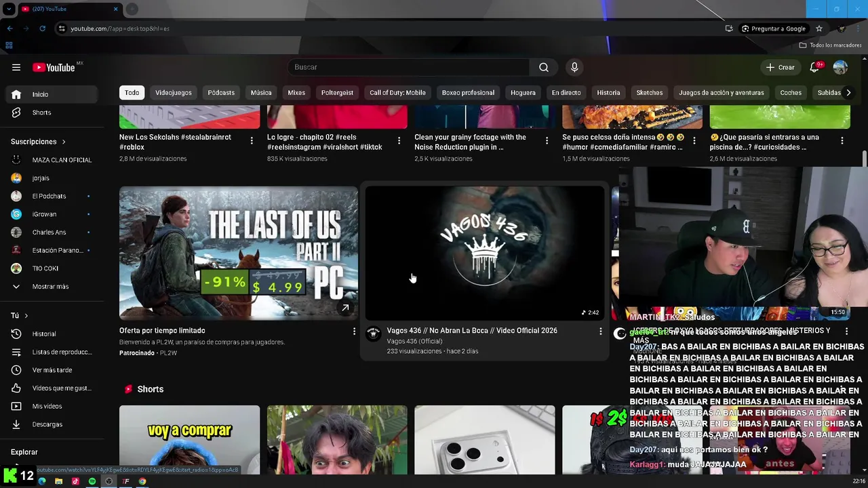
Task: Open OBS Studio from the taskbar
Action: point(108,481)
